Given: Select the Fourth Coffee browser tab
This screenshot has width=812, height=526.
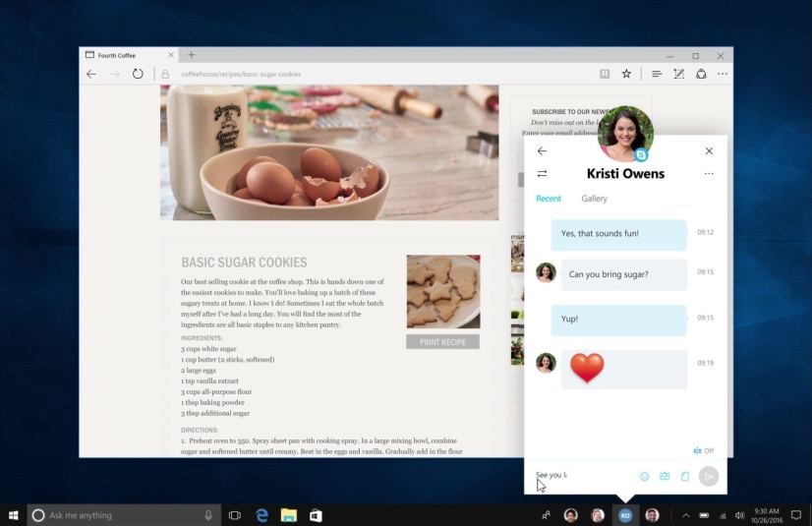Looking at the screenshot, I should tap(129, 55).
